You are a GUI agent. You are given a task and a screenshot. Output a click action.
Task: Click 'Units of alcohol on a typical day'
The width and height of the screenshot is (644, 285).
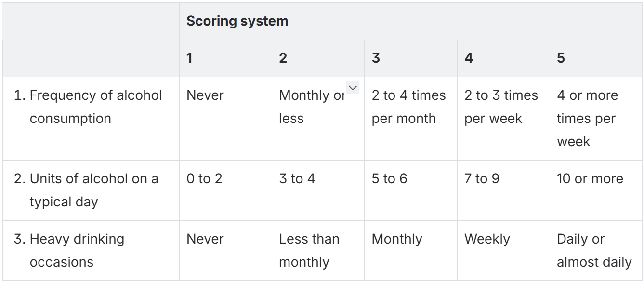[x=93, y=190]
